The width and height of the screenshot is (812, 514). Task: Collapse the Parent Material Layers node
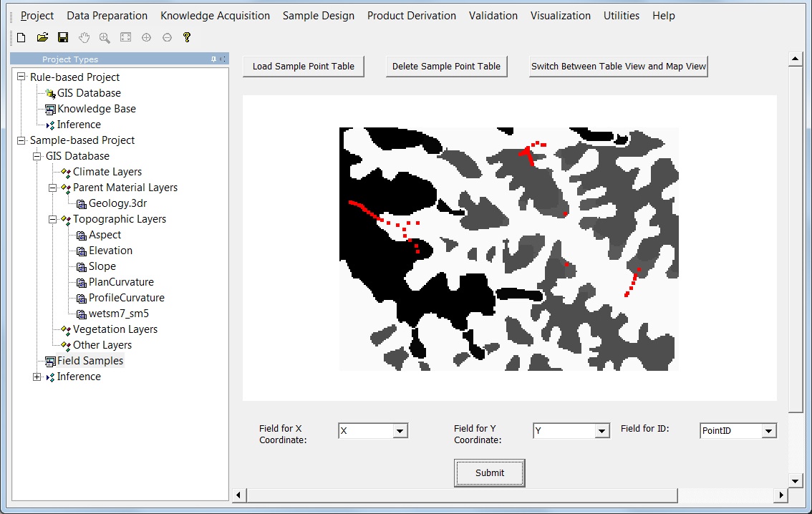tap(52, 188)
